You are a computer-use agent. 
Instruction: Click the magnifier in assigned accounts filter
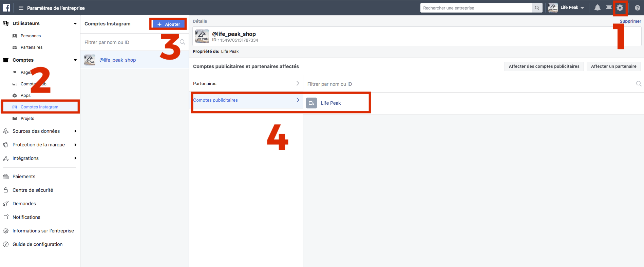[639, 84]
